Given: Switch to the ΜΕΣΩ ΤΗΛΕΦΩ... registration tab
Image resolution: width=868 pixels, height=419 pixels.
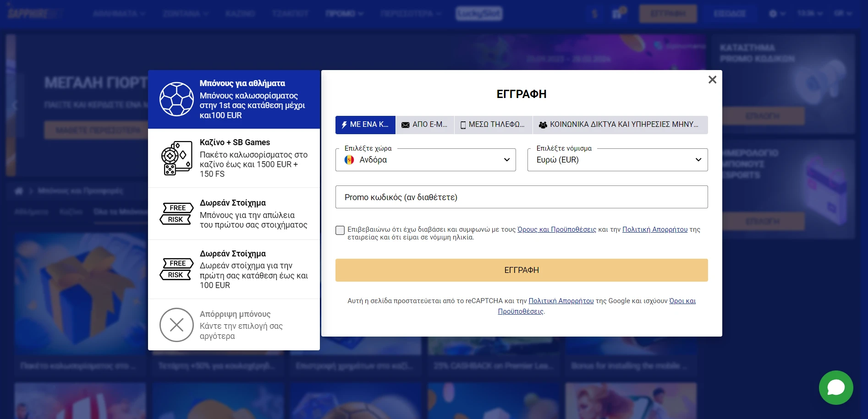Looking at the screenshot, I should pos(493,125).
